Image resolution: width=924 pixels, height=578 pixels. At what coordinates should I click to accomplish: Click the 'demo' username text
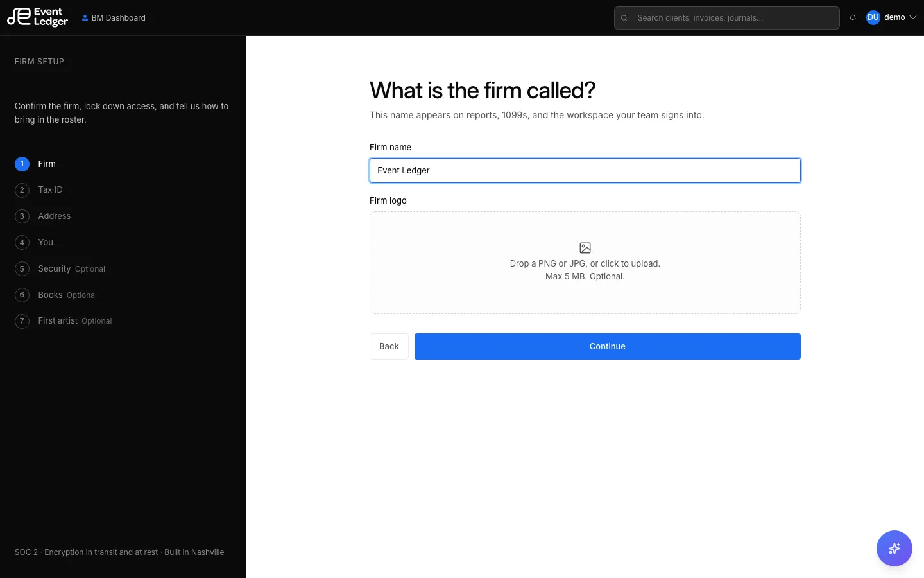(894, 17)
